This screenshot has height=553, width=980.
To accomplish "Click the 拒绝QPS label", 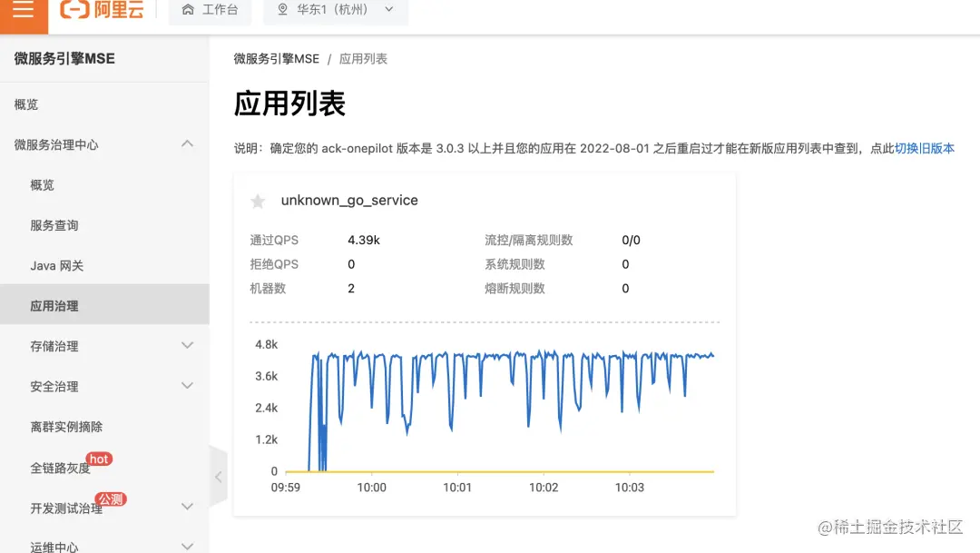I will tap(274, 264).
